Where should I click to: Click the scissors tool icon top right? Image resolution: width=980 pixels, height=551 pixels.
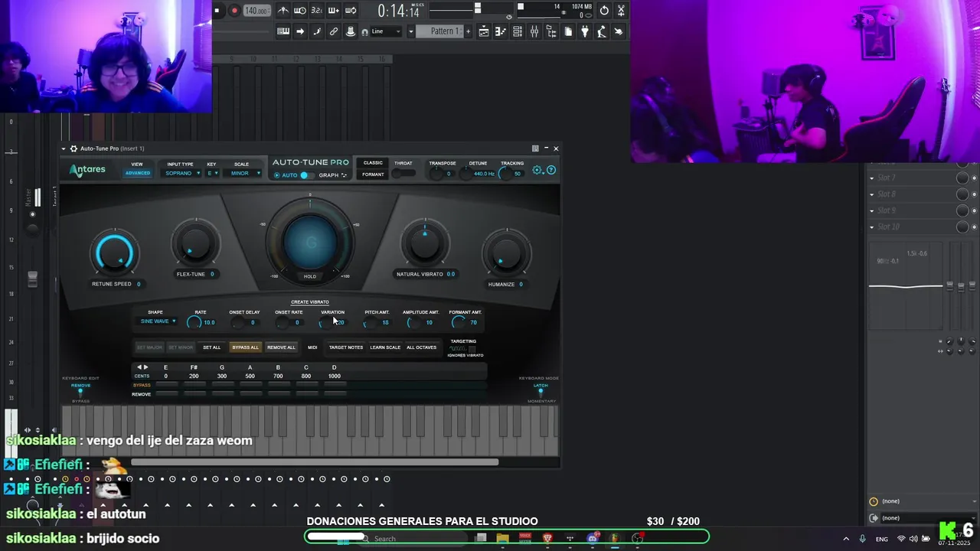click(x=621, y=11)
